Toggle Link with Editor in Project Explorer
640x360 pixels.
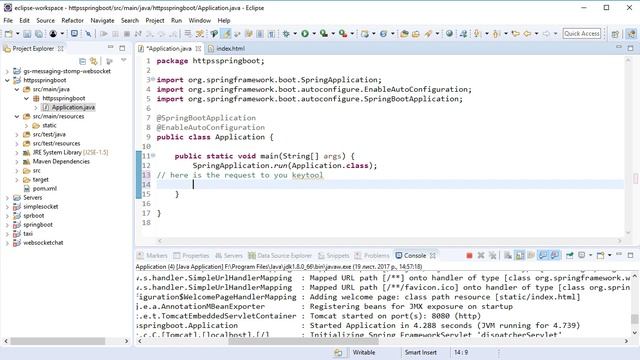(94, 61)
